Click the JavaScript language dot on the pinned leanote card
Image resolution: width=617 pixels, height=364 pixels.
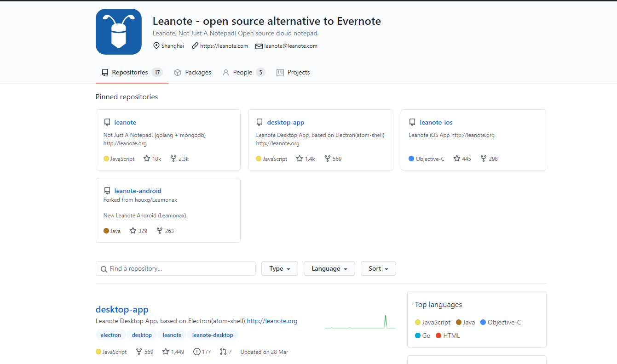[x=106, y=159]
